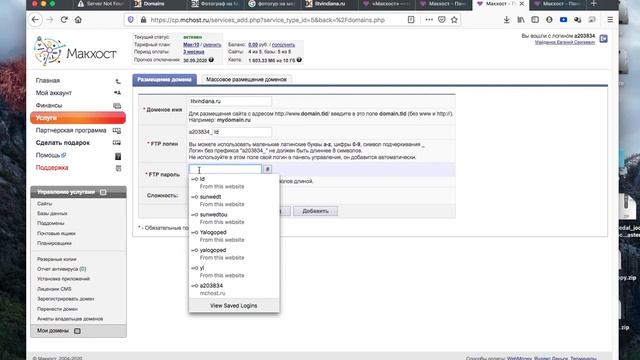The height and width of the screenshot is (360, 640).
Task: Open Зарегистрировать домен link
Action: pyautogui.click(x=65, y=299)
